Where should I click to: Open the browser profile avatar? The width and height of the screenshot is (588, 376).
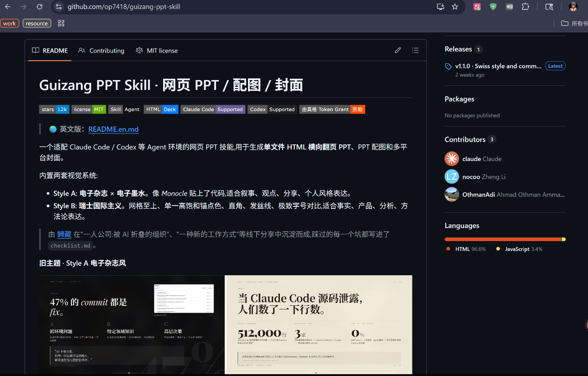pos(573,7)
